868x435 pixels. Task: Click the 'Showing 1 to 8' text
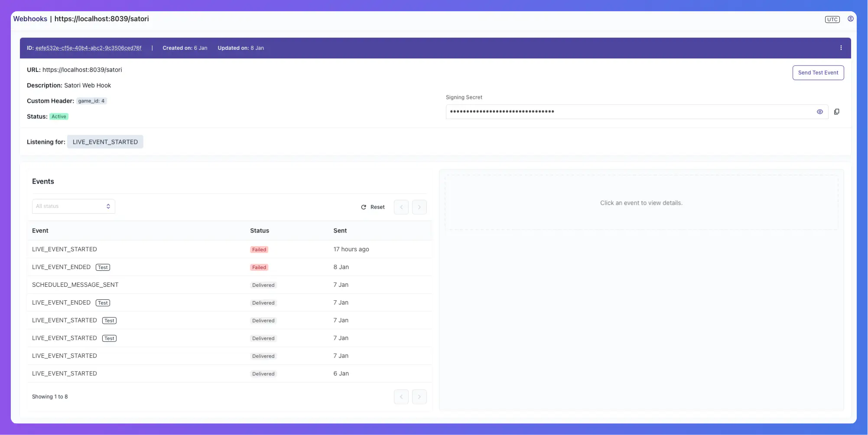50,397
